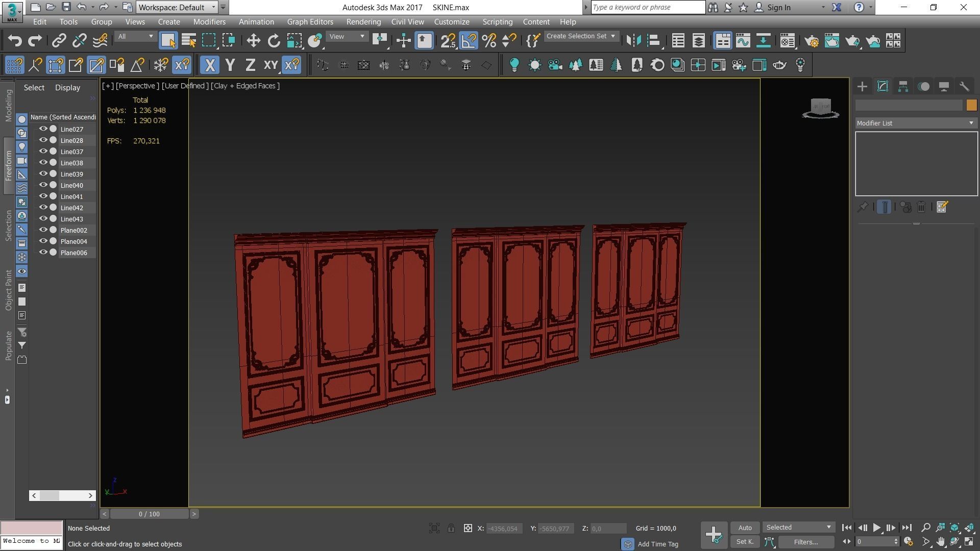
Task: Click scene explorer horizontal scrollbar thumb
Action: pos(50,495)
